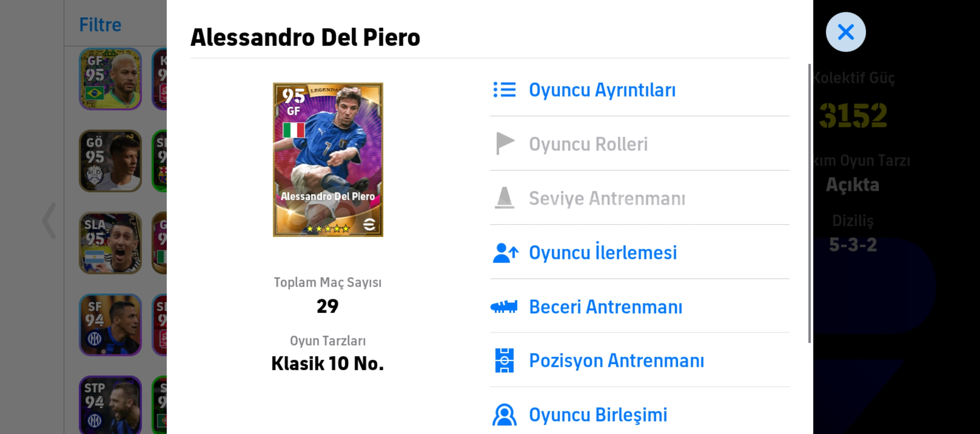Select Oyuncu İlerlemesi menu entry

[603, 253]
